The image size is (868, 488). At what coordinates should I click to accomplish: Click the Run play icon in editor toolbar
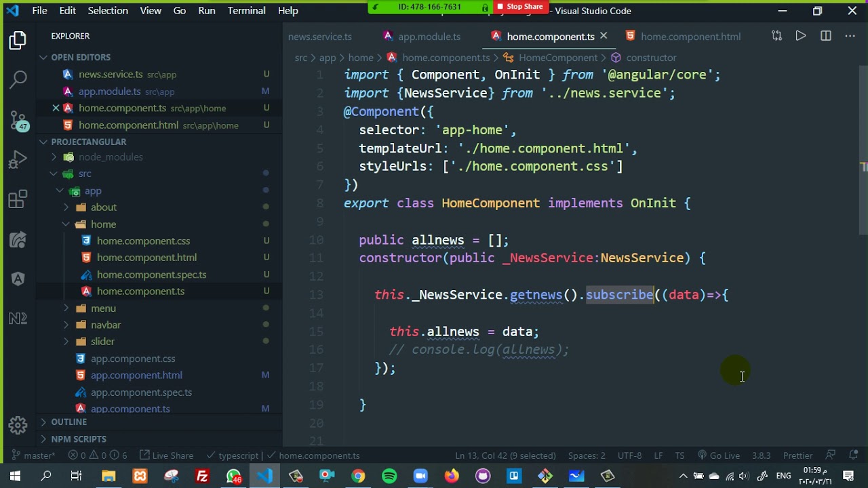tap(801, 36)
